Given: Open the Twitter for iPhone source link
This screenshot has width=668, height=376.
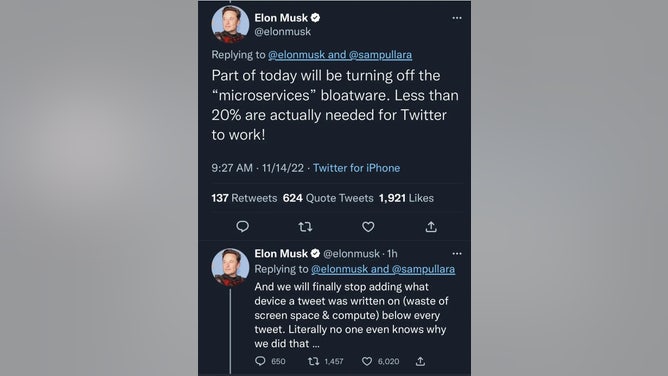Looking at the screenshot, I should 357,168.
